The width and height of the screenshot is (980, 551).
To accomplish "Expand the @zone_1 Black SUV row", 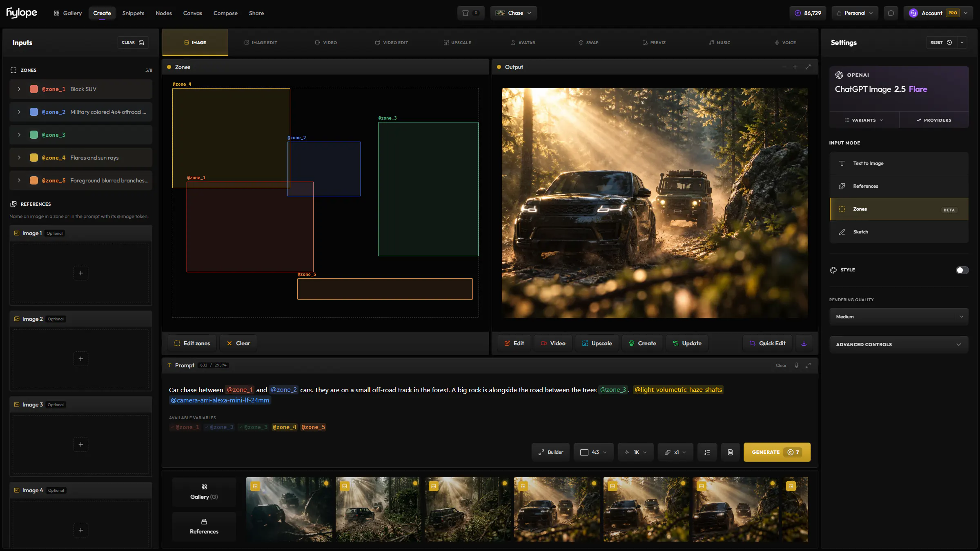I will pos(19,89).
